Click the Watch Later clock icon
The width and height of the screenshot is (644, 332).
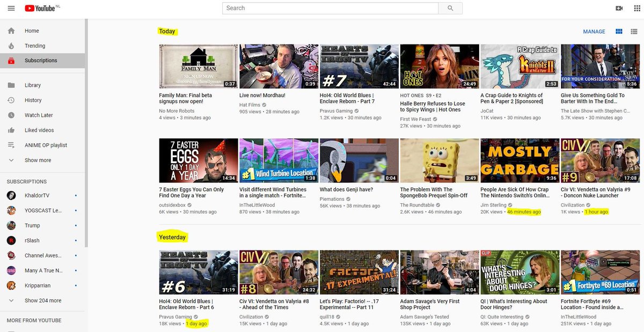click(11, 115)
